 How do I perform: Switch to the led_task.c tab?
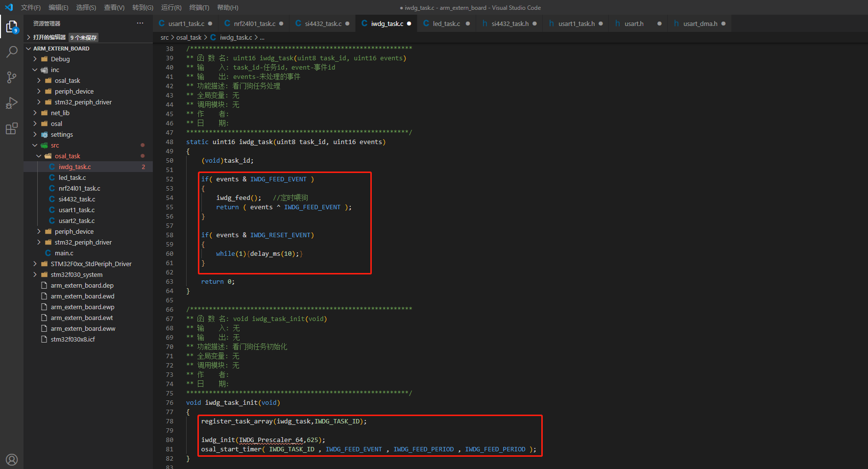click(x=446, y=24)
